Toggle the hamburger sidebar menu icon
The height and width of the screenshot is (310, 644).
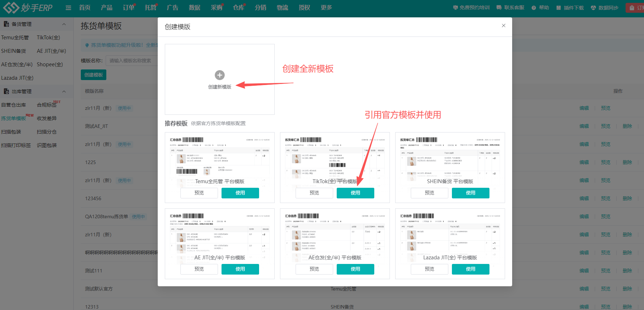pyautogui.click(x=68, y=8)
